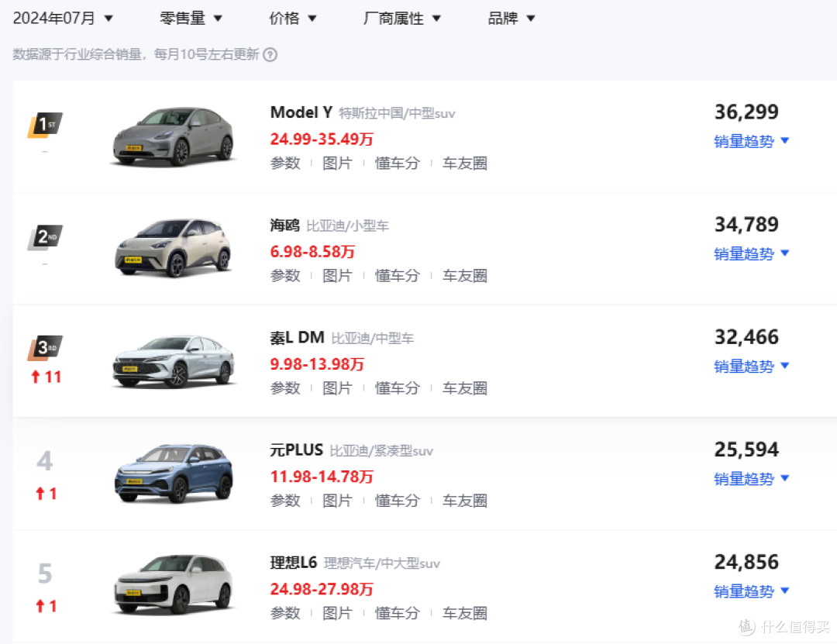The width and height of the screenshot is (837, 644).
Task: Open the 理想L6 car thumbnail
Action: pyautogui.click(x=174, y=585)
